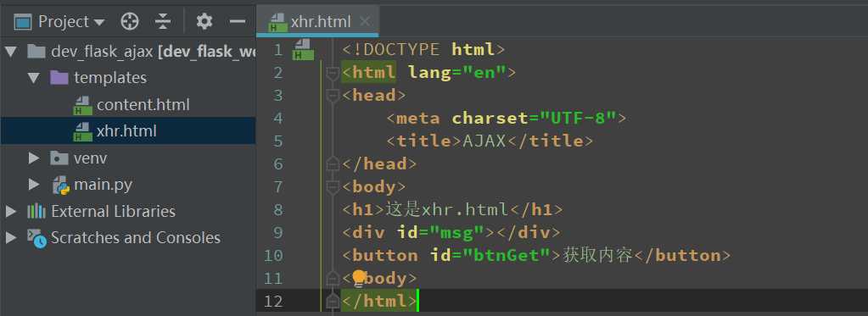This screenshot has height=316, width=868.
Task: Click id="btnGet" in the button tag
Action: pyautogui.click(x=490, y=255)
